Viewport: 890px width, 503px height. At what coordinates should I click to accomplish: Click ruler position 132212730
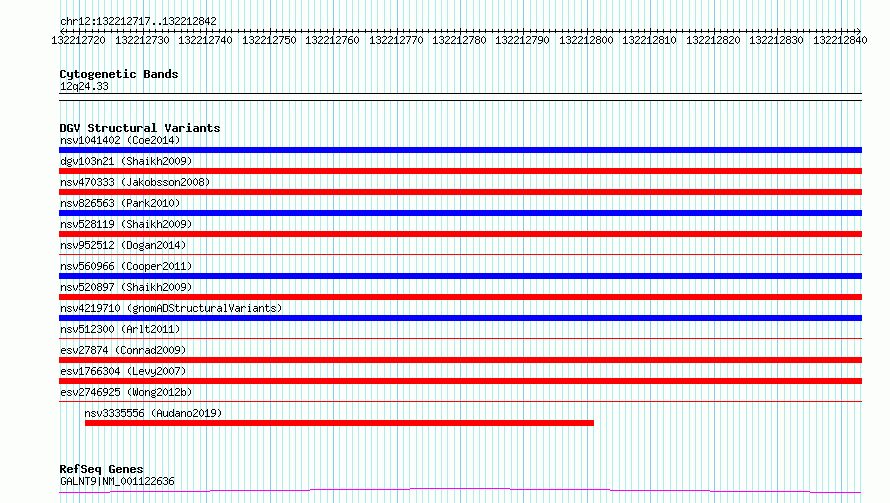[x=142, y=40]
